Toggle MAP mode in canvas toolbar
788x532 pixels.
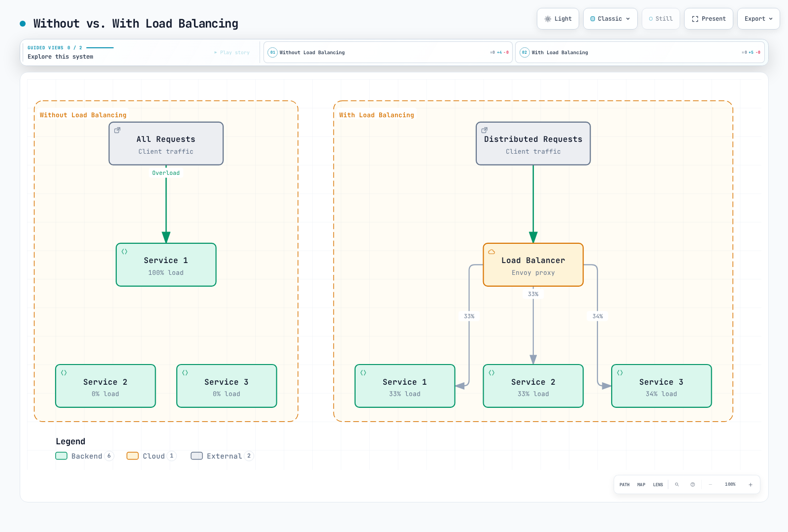(x=641, y=485)
